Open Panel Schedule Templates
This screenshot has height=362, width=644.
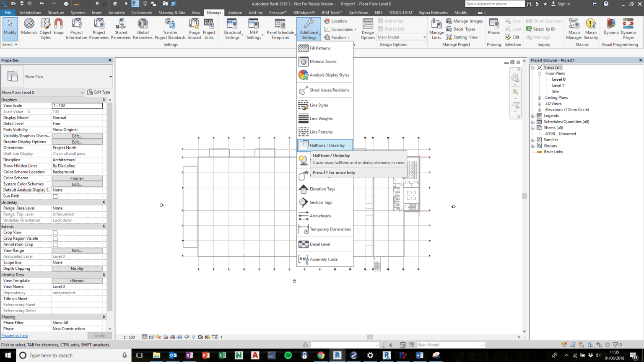280,28
